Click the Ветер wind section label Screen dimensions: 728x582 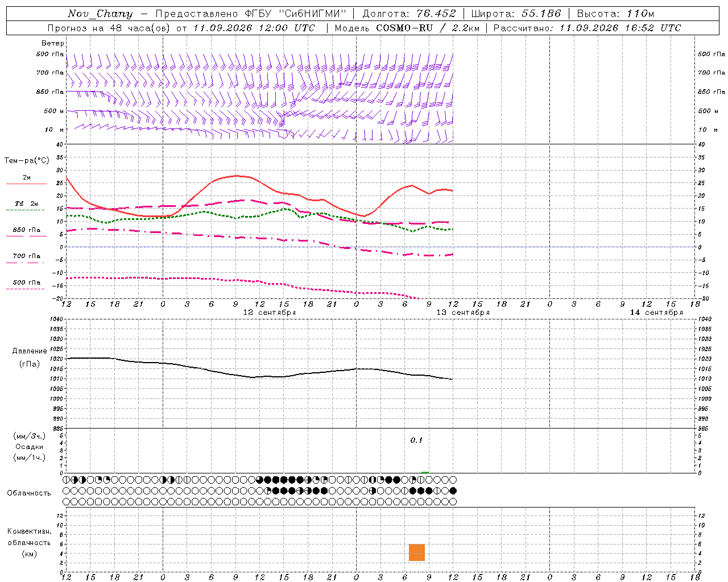[53, 43]
